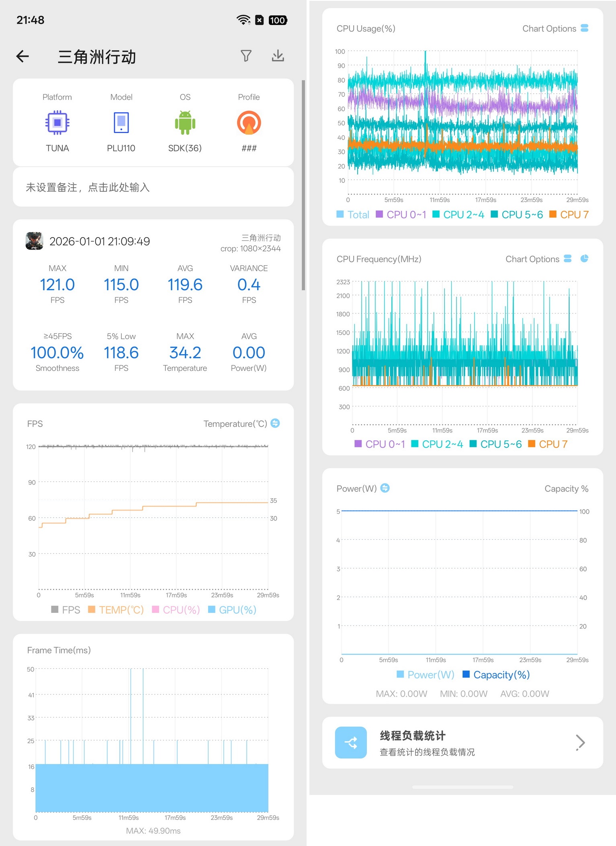Click the pie chart icon for CPU Frequency
The height and width of the screenshot is (846, 616).
(x=584, y=258)
